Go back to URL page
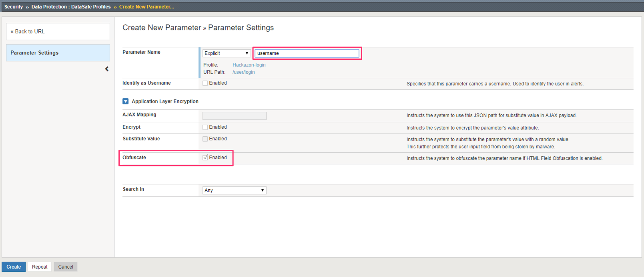644x277 pixels. pyautogui.click(x=58, y=31)
